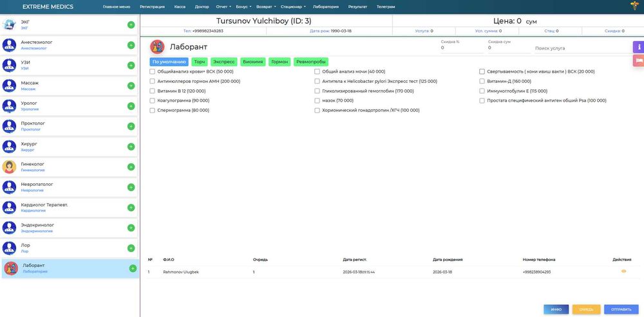The height and width of the screenshot is (317, 644).
Task: Click the green plus next to Анестезиолог
Action: [x=131, y=45]
